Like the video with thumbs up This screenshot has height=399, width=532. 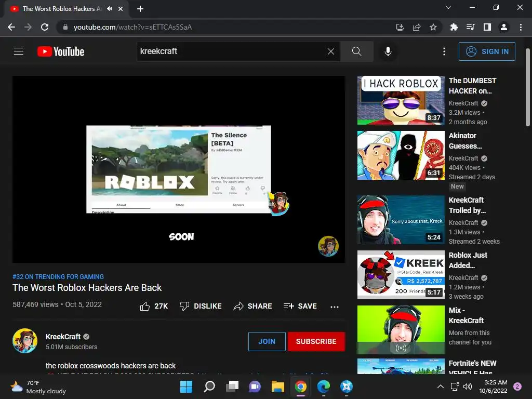[x=154, y=307]
